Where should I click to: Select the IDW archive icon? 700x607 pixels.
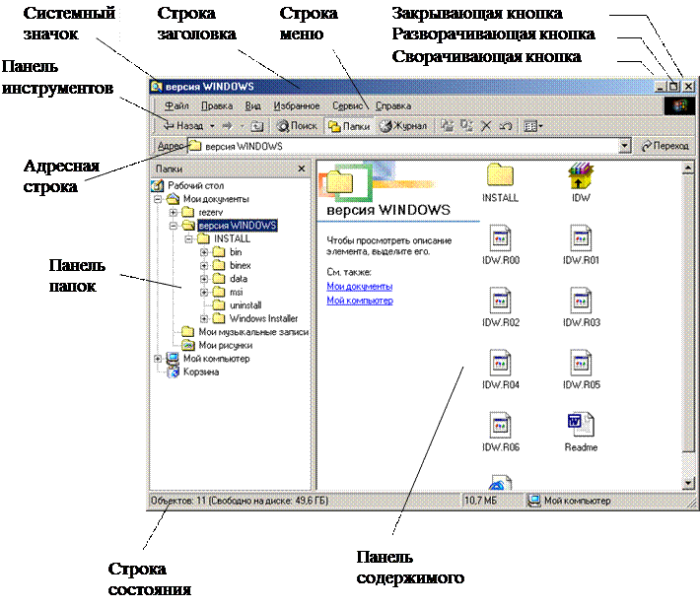point(581,175)
